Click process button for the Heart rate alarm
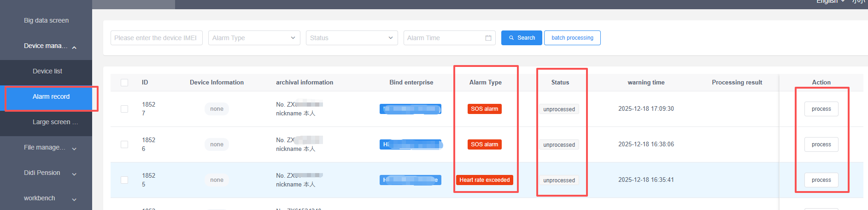868x210 pixels. 821,180
